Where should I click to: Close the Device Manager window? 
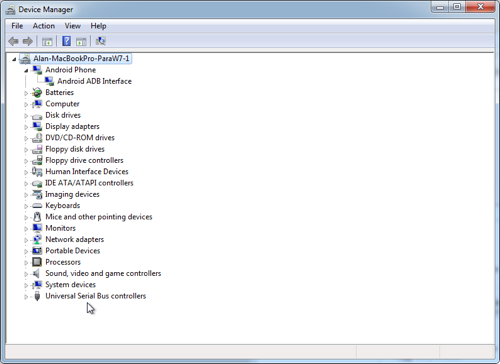[x=480, y=7]
